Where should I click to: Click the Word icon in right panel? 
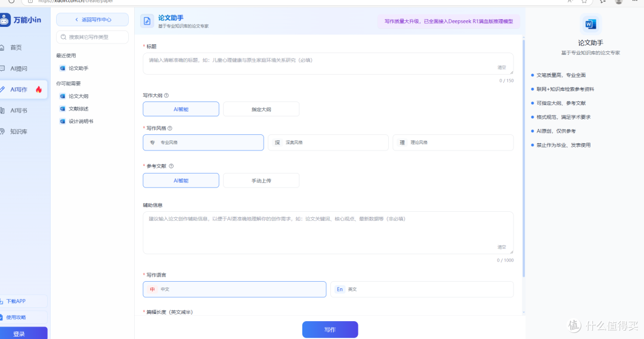[x=590, y=24]
